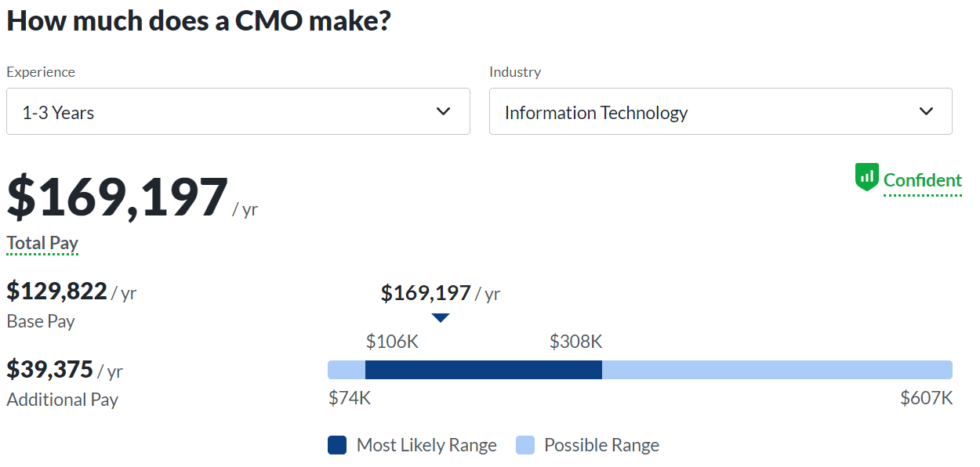980x467 pixels.
Task: Click the $169,197 total pay figure
Action: (114, 197)
